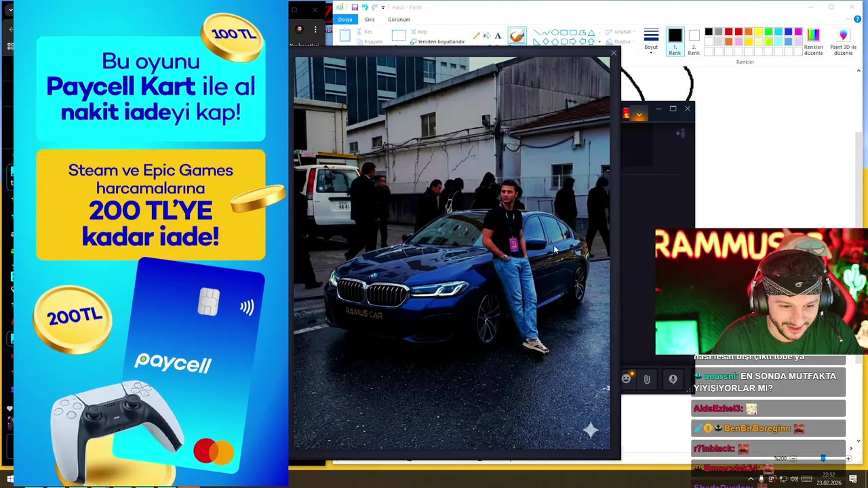Click Paint's vertical scrollbar down arrow

click(x=859, y=441)
